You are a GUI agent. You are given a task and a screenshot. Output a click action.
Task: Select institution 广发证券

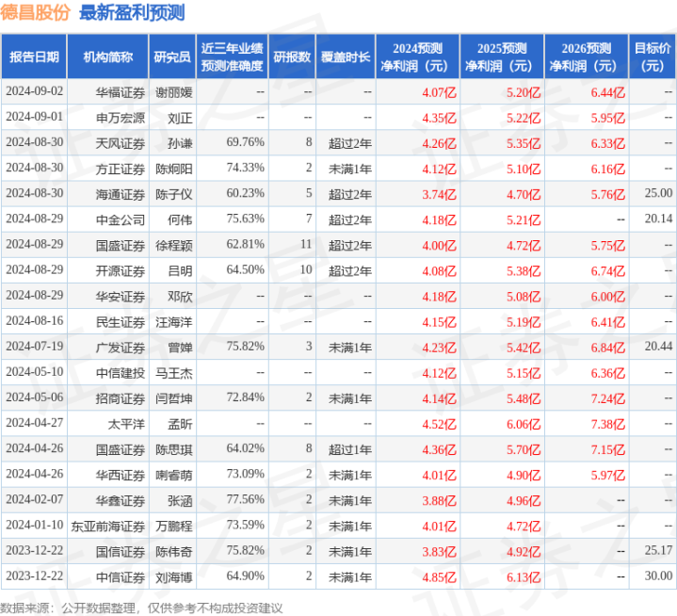(121, 348)
